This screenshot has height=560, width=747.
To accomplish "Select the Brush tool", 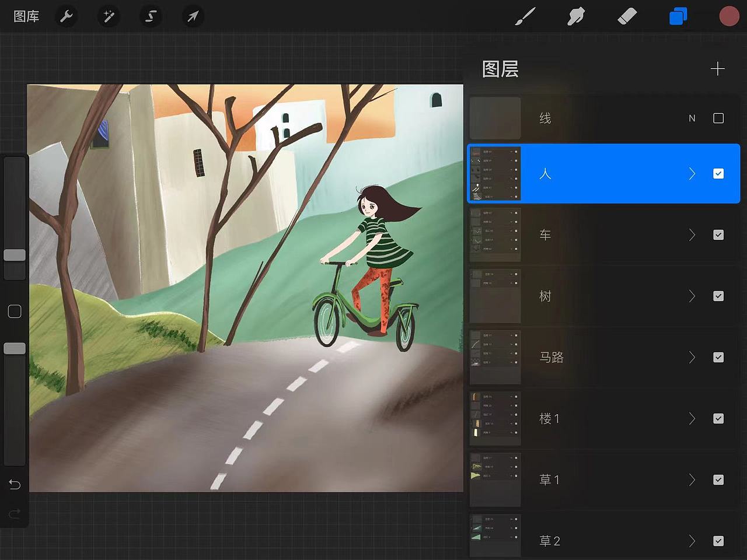I will point(525,16).
